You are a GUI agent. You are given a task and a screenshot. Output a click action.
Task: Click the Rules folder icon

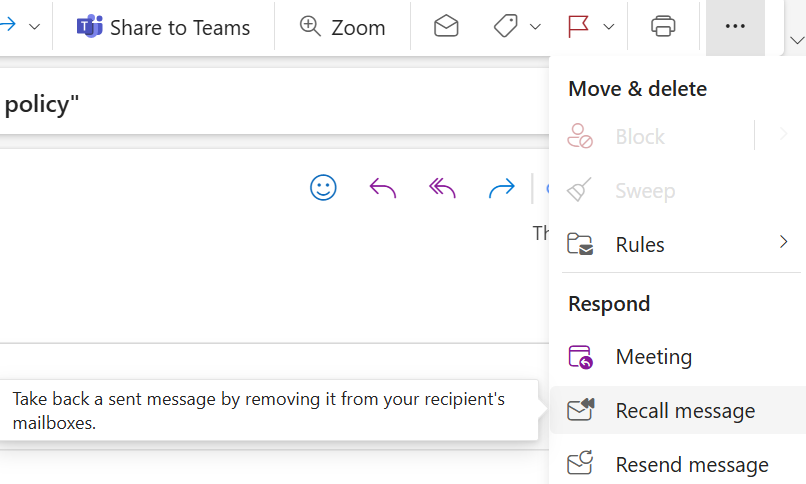pyautogui.click(x=580, y=244)
